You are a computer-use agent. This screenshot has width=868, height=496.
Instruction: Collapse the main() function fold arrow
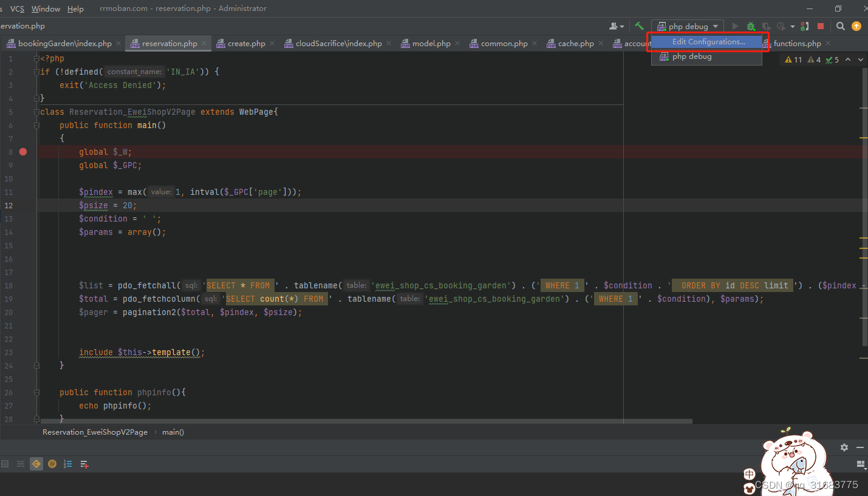(36, 125)
